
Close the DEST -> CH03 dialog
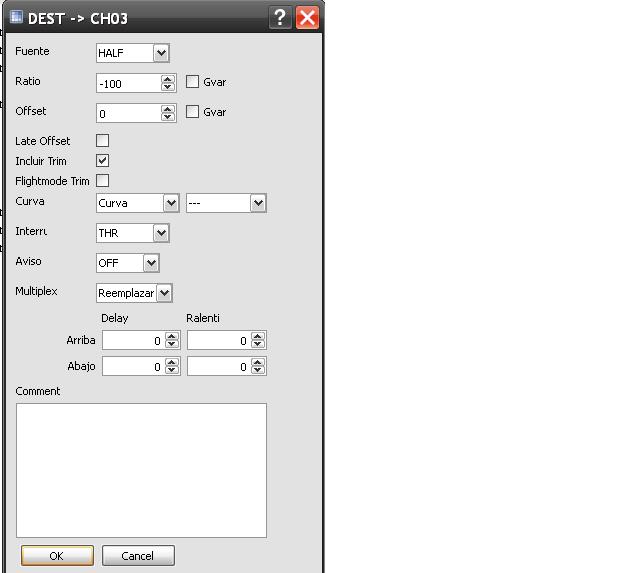coord(307,18)
